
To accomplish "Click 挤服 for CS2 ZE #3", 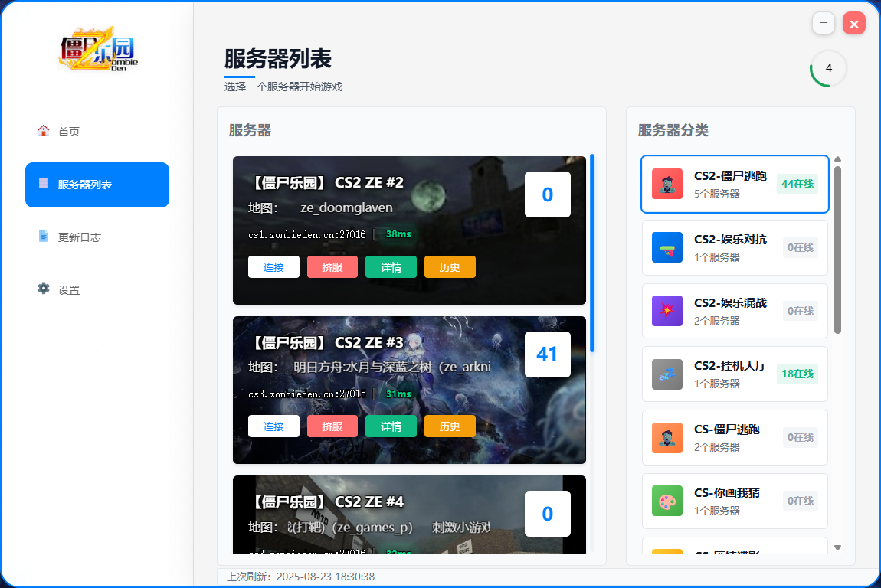I will (332, 426).
